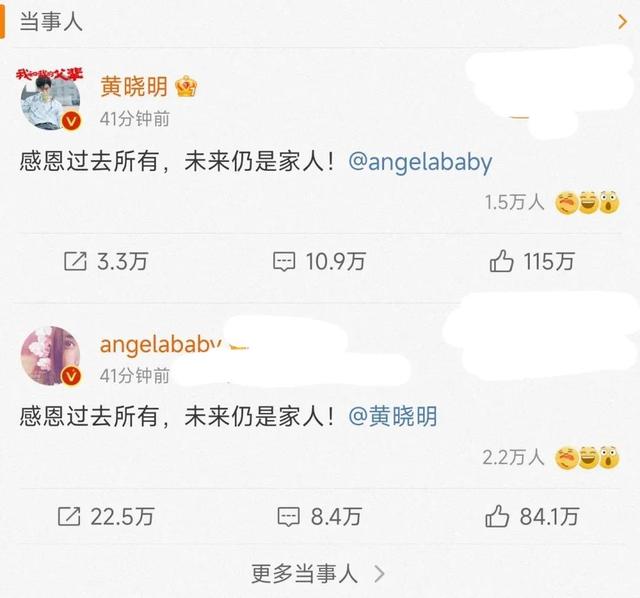View 黄晓明's profile avatar

(50, 99)
